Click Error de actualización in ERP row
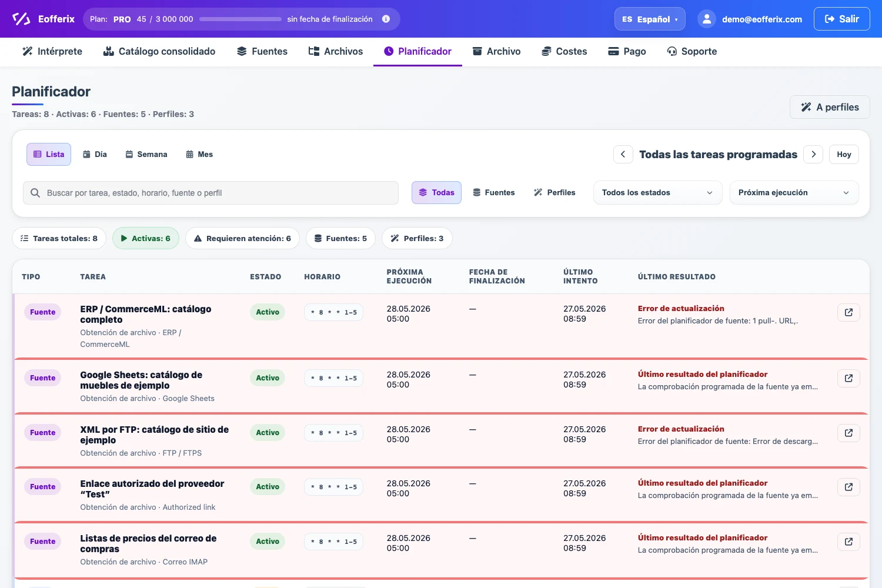 681,309
